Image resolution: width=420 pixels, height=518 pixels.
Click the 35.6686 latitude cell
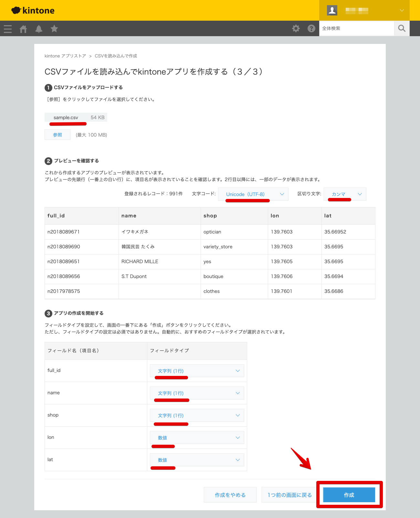tap(348, 291)
